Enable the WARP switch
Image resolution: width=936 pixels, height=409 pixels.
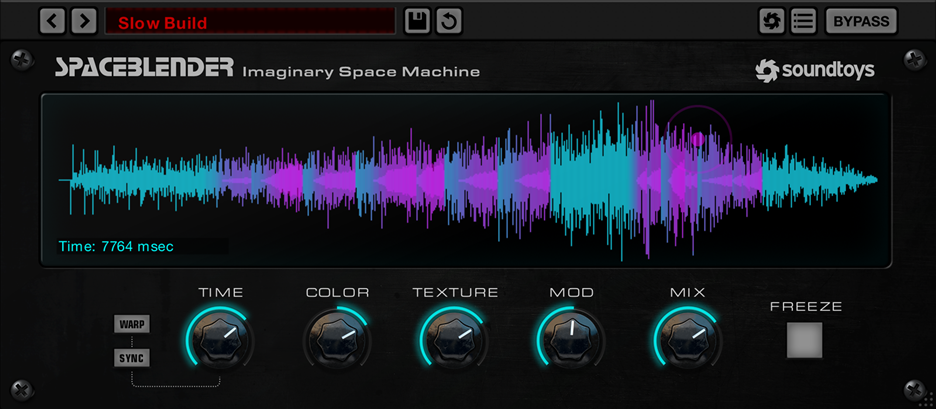[x=133, y=325]
